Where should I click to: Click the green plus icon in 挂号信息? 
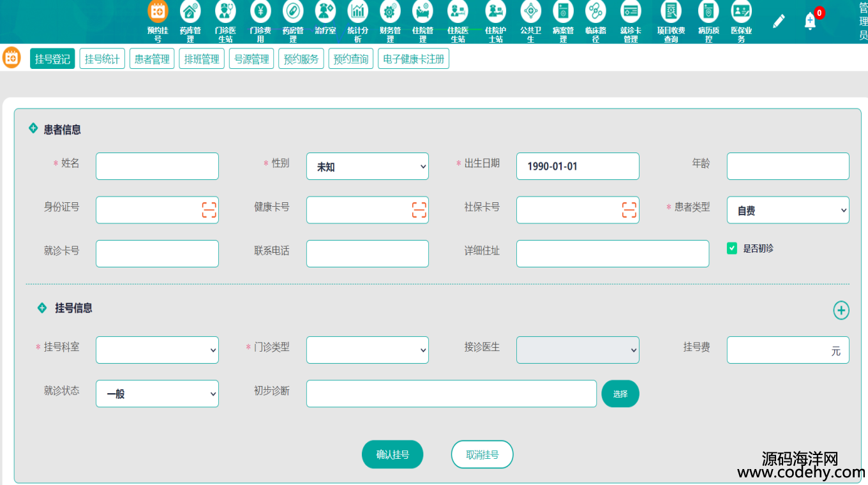(x=841, y=310)
